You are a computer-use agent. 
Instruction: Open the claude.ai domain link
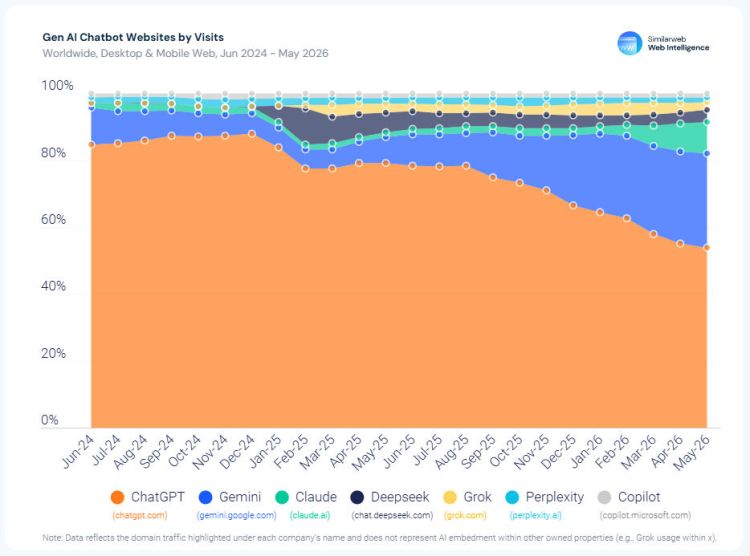310,515
